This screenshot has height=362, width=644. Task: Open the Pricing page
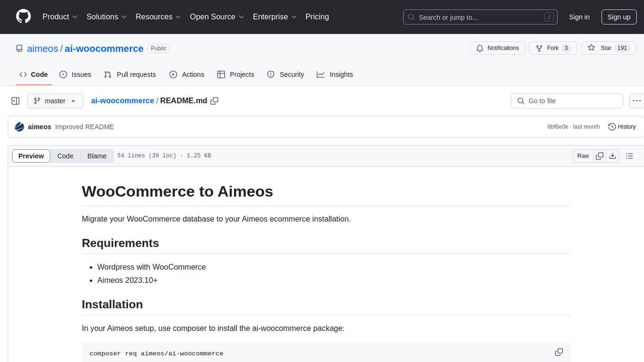pyautogui.click(x=317, y=17)
